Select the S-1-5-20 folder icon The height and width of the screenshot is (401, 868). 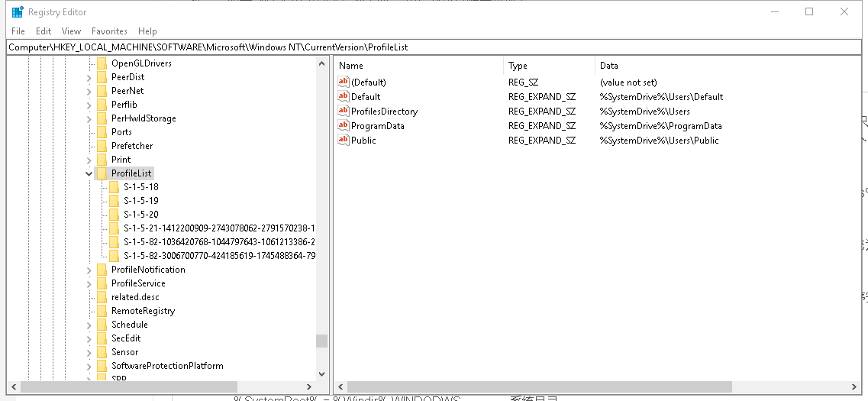point(114,215)
